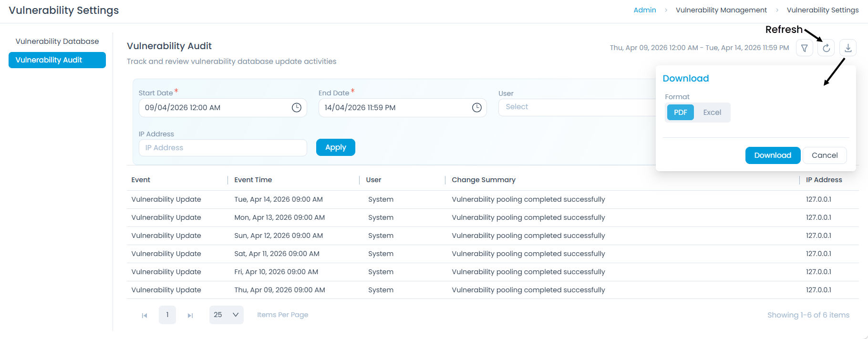Focus the End Date input field

tap(403, 108)
